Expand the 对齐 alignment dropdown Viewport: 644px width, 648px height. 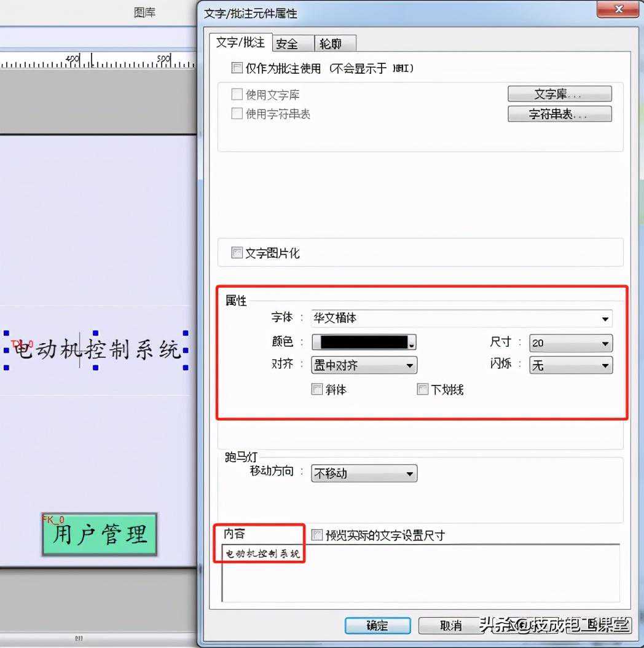click(x=410, y=366)
